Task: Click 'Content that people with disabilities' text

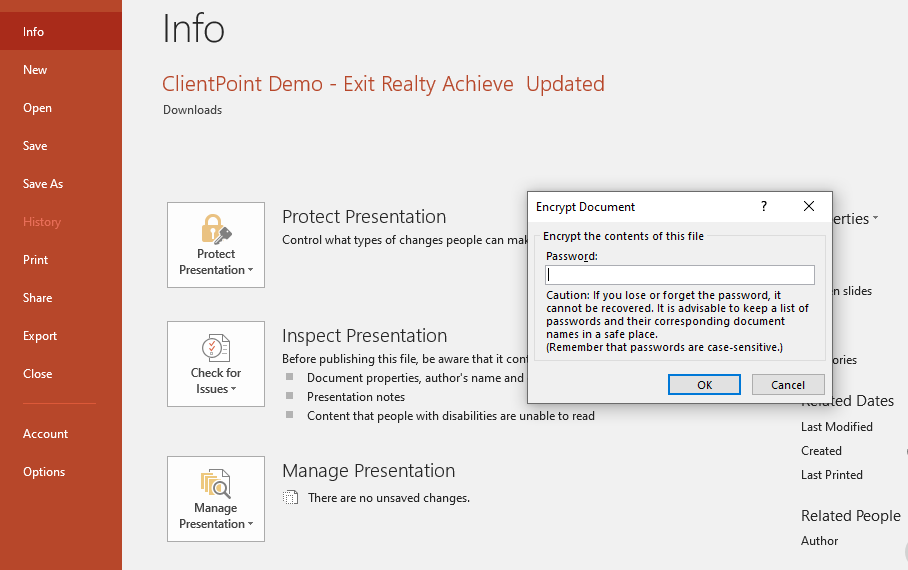Action: point(451,416)
